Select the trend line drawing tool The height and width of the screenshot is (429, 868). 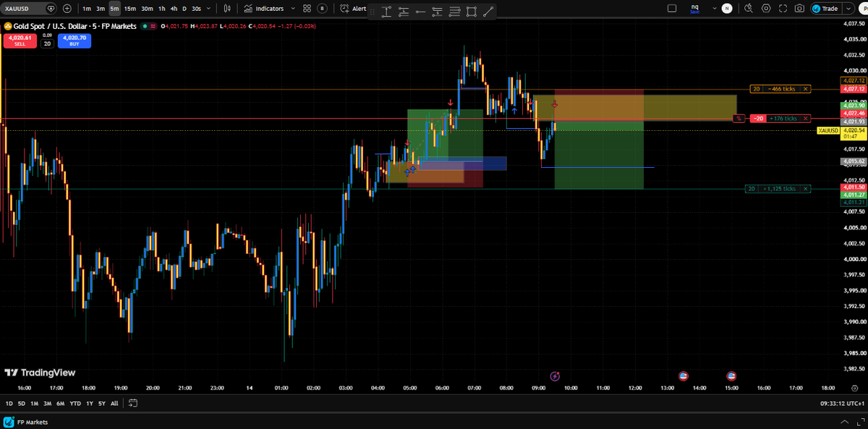click(488, 11)
